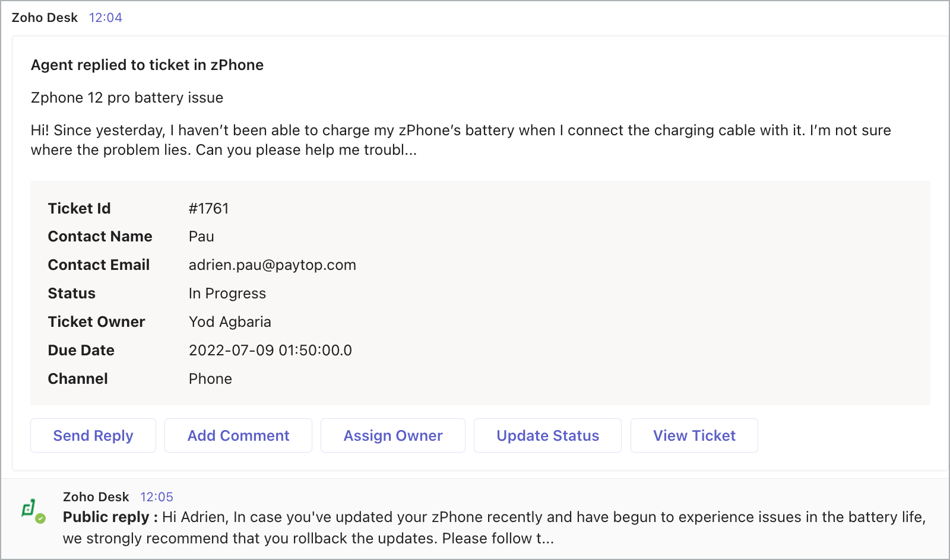This screenshot has width=950, height=560.
Task: Click the 12:04 message timestamp
Action: click(106, 18)
